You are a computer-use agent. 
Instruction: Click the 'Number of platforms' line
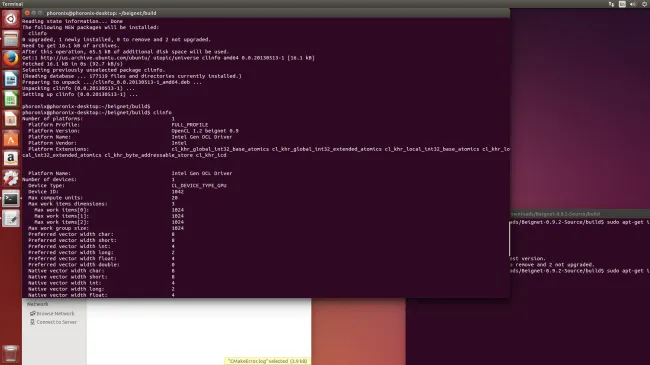(99, 119)
